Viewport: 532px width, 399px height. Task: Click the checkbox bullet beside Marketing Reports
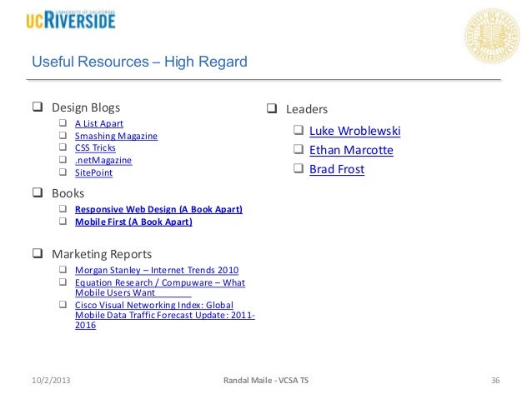tap(38, 253)
